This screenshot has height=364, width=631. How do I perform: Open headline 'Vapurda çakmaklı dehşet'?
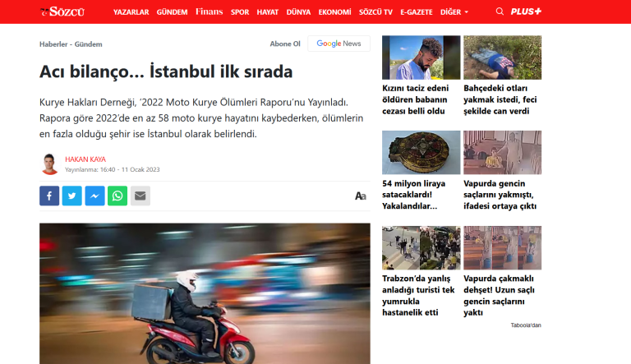[499, 296]
